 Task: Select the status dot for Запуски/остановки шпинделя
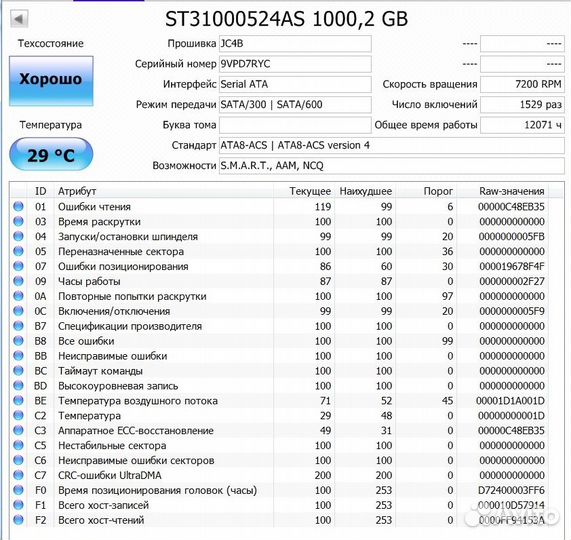(18, 236)
